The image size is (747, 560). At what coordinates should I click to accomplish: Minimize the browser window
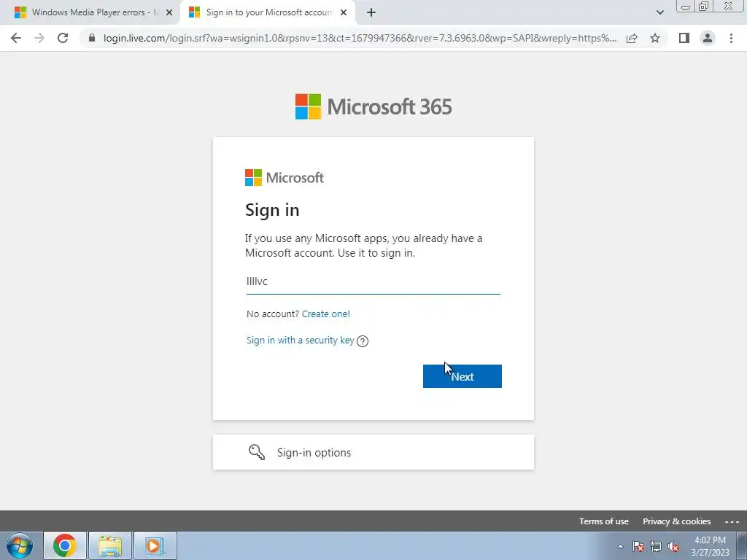(686, 7)
